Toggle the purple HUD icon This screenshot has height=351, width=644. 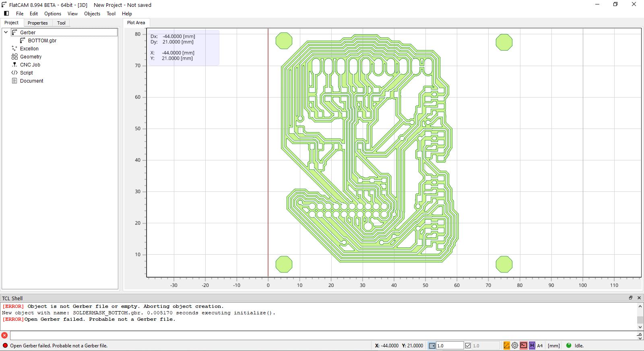pos(532,345)
